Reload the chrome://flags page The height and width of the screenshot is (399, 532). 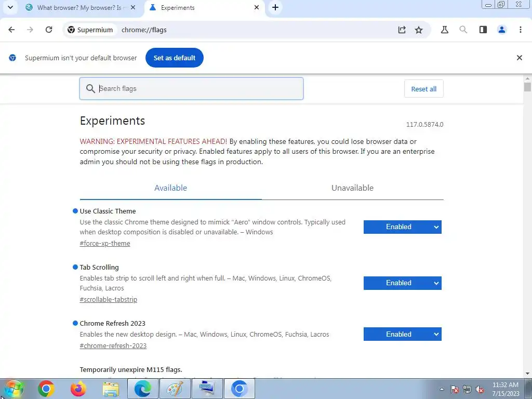pyautogui.click(x=49, y=30)
